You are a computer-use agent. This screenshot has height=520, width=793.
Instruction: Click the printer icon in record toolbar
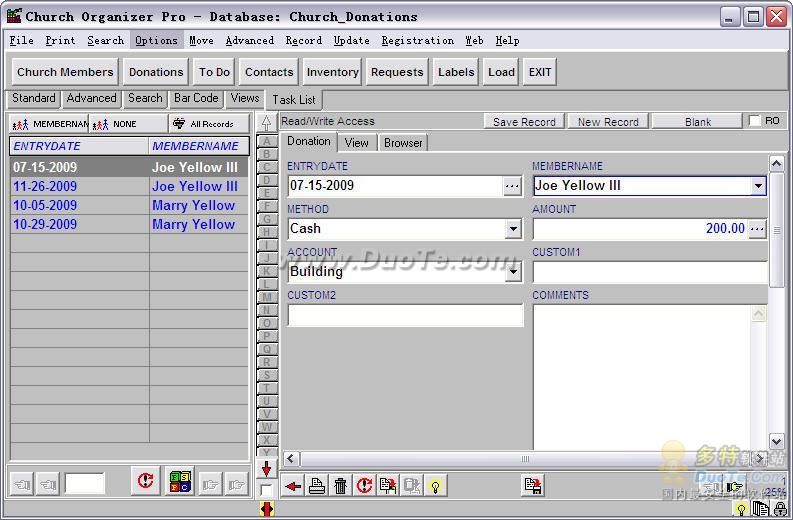(317, 486)
